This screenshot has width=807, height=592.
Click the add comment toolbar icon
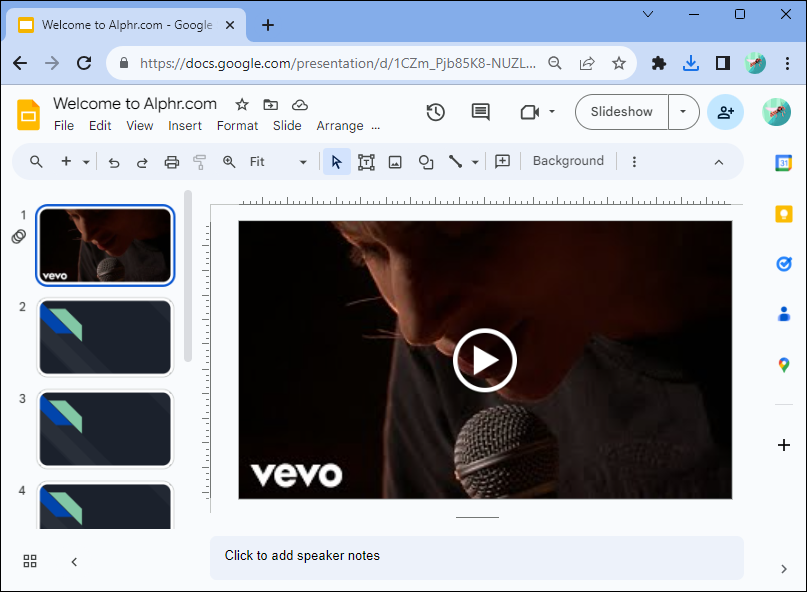(x=502, y=161)
